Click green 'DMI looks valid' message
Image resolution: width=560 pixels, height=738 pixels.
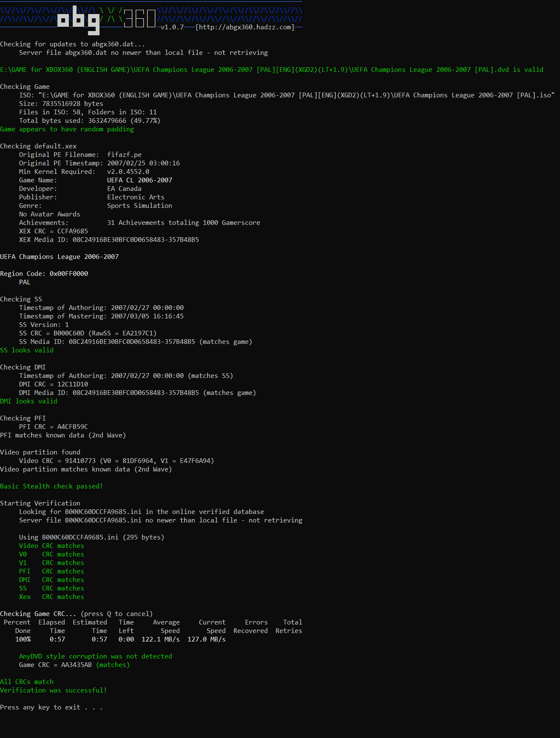pyautogui.click(x=28, y=401)
